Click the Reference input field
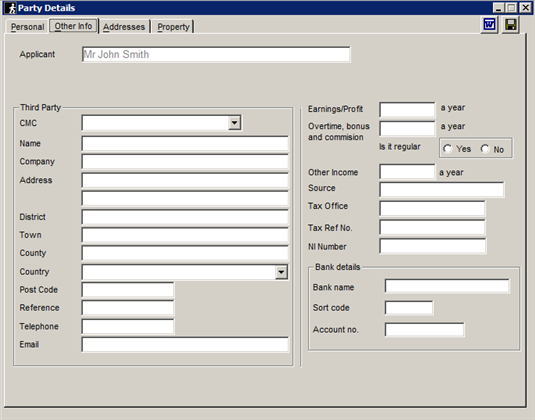The width and height of the screenshot is (535, 420). pyautogui.click(x=128, y=308)
